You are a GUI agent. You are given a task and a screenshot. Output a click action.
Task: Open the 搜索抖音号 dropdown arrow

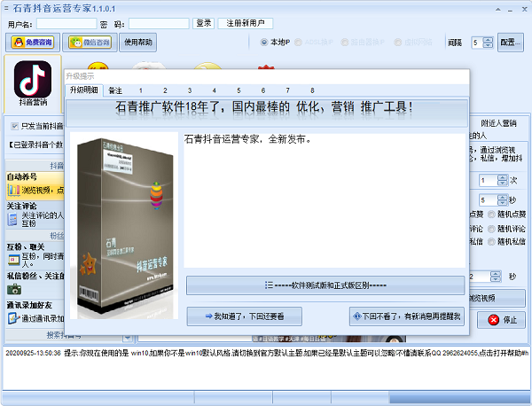(x=128, y=338)
